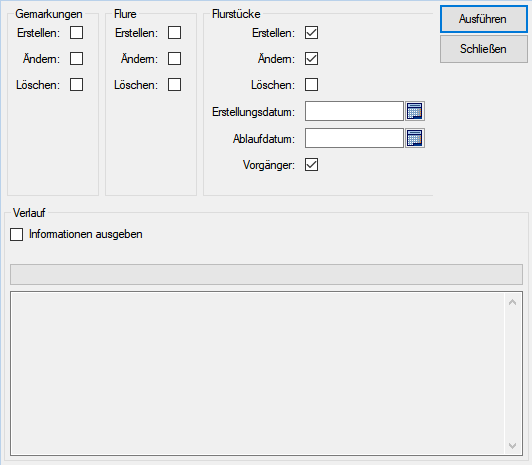Uncheck Flurstücke Erstellen checkbox

311,33
